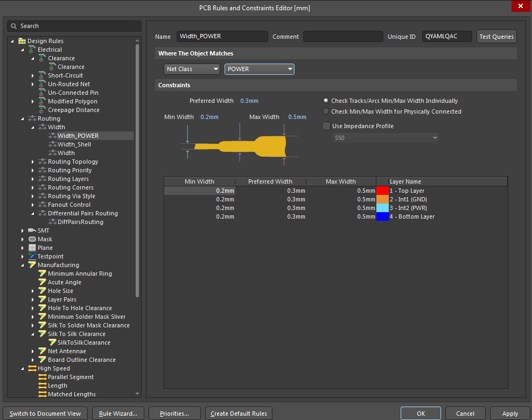Launch the Rule Wizard
The image size is (532, 420).
click(x=117, y=413)
